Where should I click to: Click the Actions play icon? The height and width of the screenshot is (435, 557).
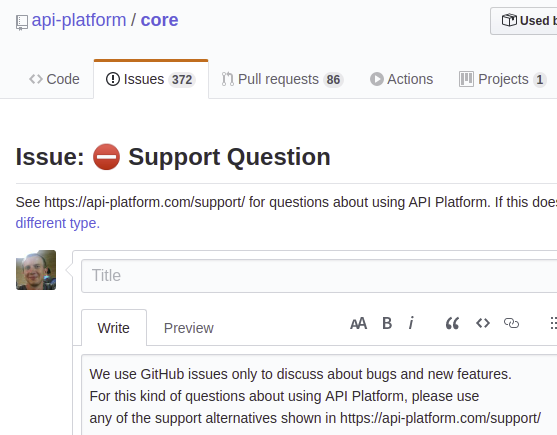click(x=377, y=79)
